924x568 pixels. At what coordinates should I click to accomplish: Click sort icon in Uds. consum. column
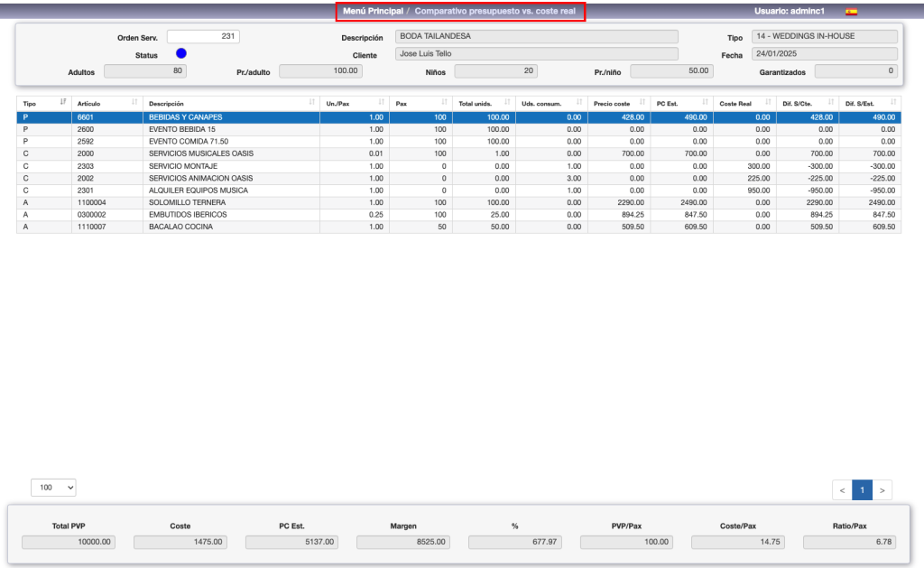(577, 103)
